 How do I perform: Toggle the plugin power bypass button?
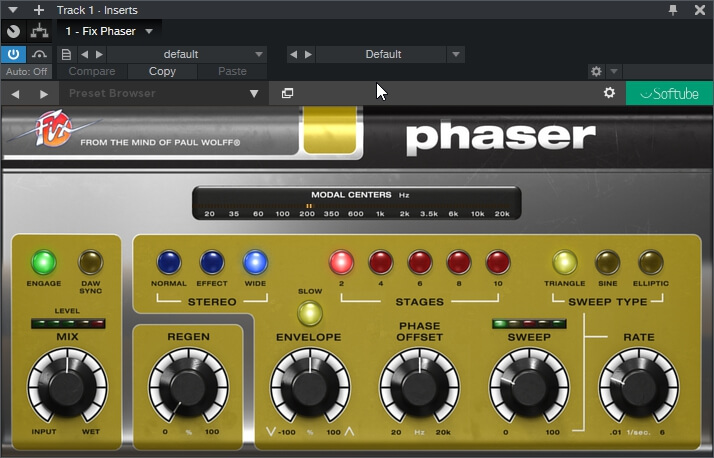point(15,54)
